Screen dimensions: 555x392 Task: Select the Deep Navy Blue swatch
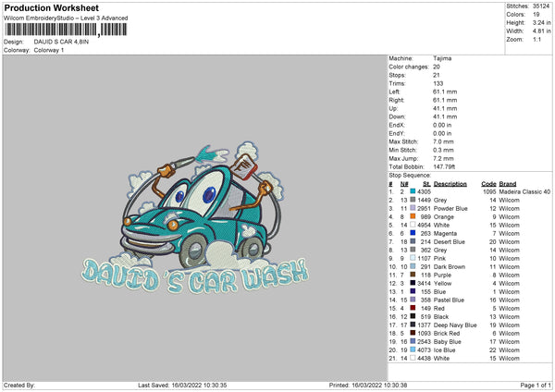pyautogui.click(x=413, y=325)
